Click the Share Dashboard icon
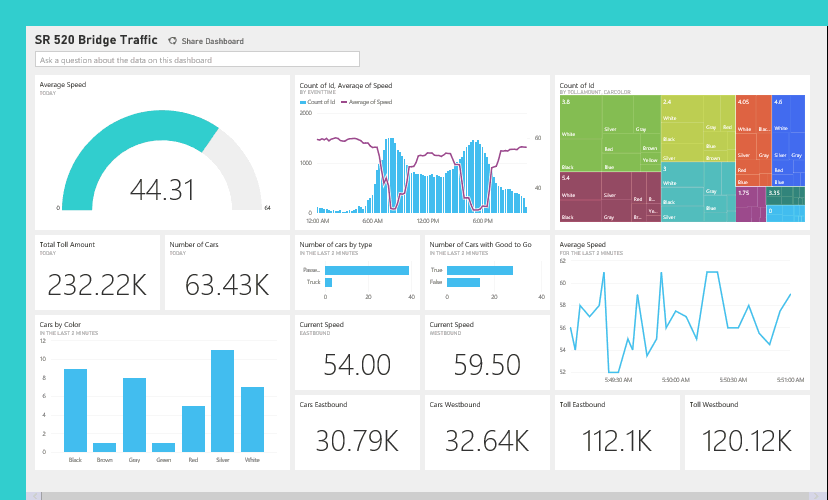 click(172, 41)
